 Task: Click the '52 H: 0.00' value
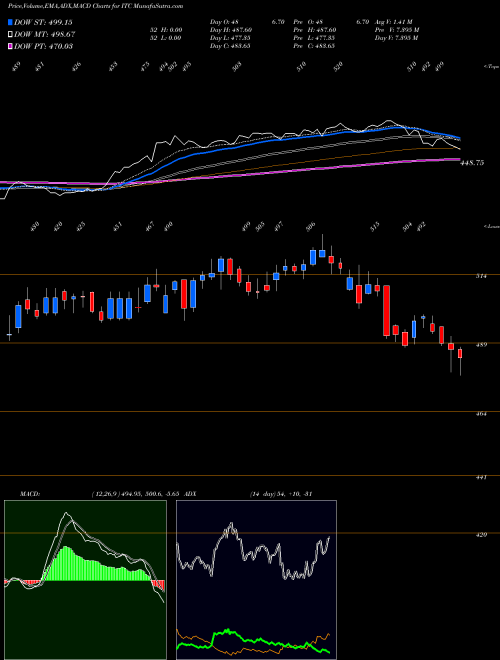coord(167,30)
